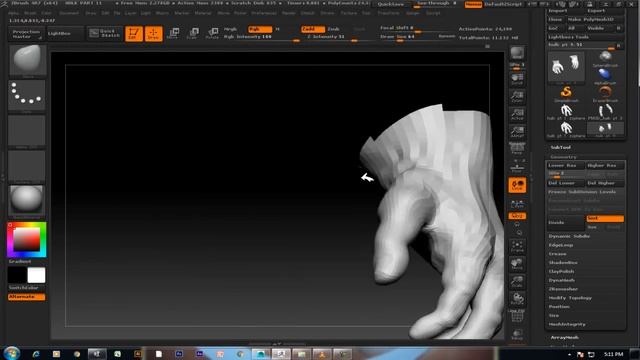Toggle XYZ rotation mode

tap(517, 216)
